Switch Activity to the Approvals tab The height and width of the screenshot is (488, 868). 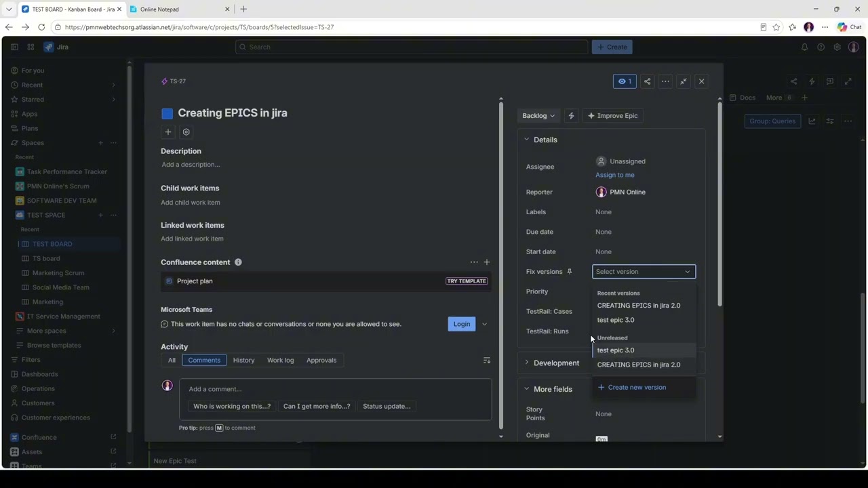321,361
